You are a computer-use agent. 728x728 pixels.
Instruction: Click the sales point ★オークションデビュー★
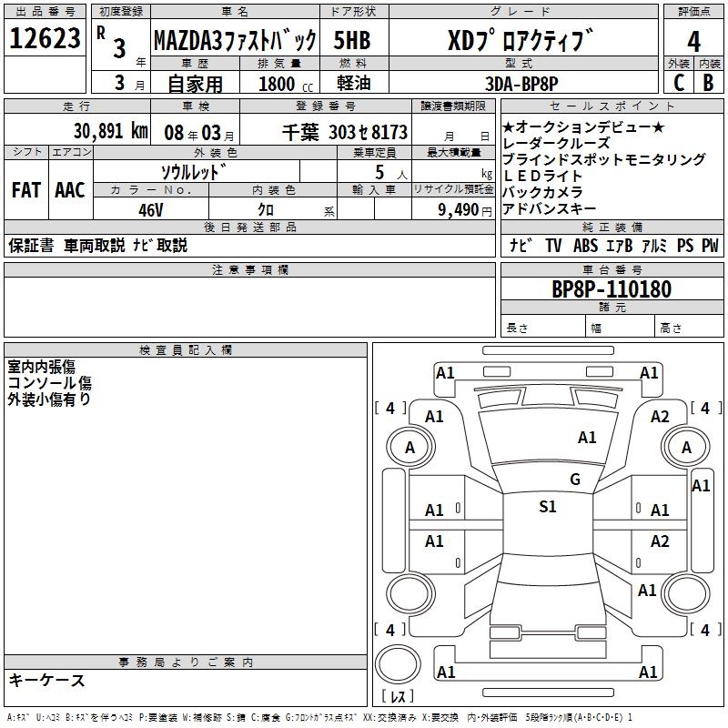583,126
